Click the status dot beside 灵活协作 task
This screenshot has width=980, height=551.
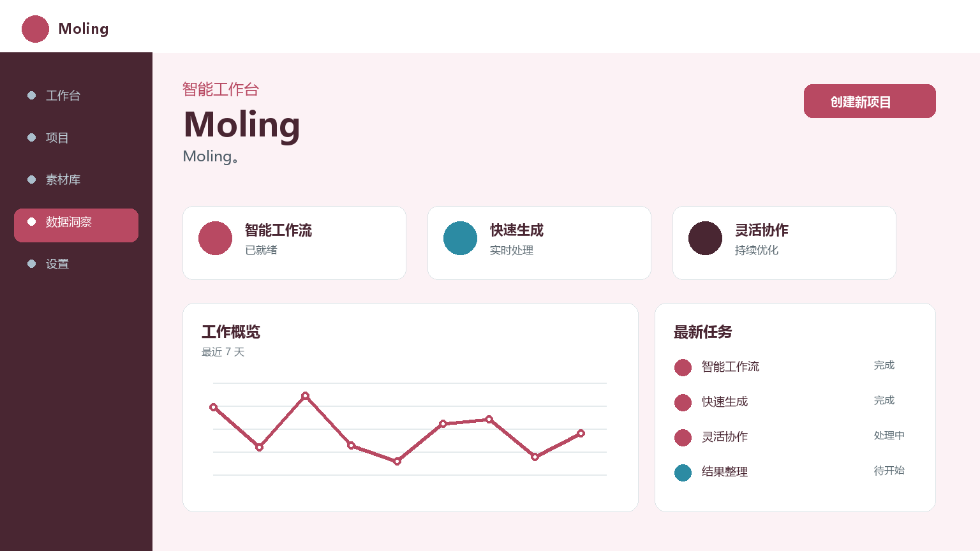tap(683, 437)
